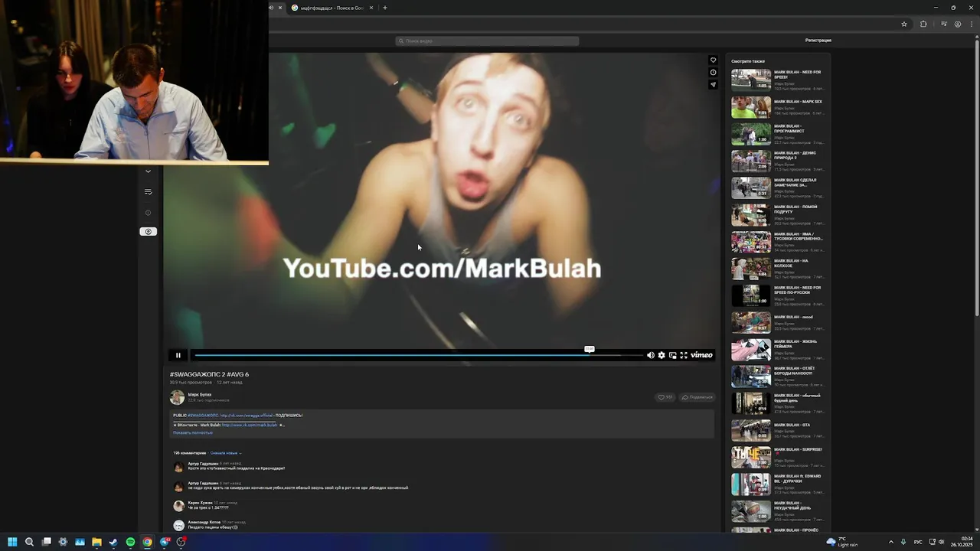
Task: Close the Google search browser tab
Action: pyautogui.click(x=371, y=8)
